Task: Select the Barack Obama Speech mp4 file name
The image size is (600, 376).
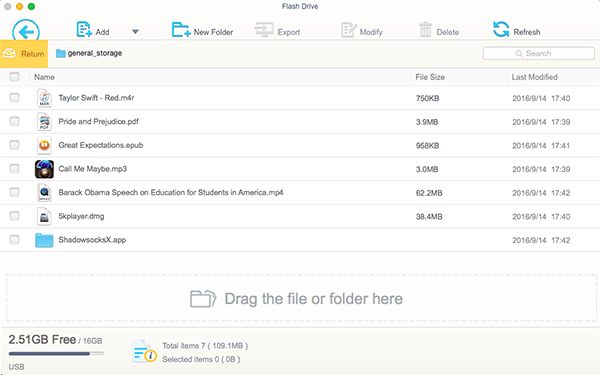Action: click(x=171, y=192)
